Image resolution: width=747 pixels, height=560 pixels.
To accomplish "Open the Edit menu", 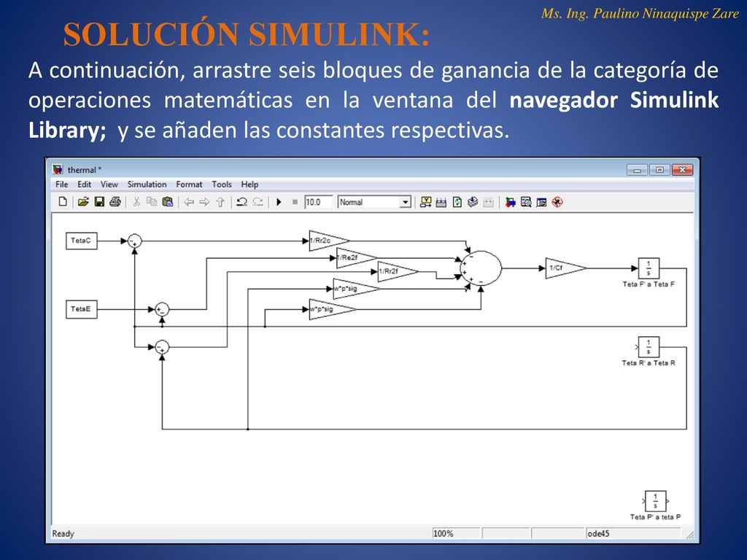I will pyautogui.click(x=85, y=184).
